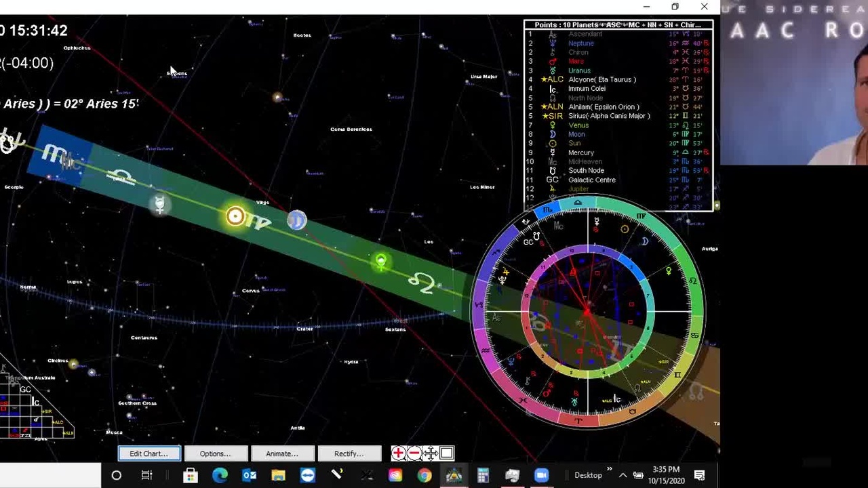This screenshot has width=868, height=488.
Task: Select the Jupiter row in the points list
Action: (618, 189)
